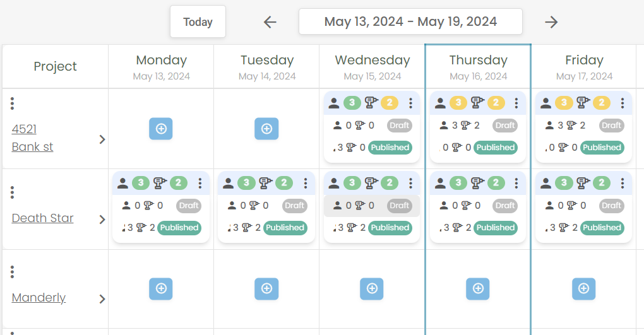Open Monday Death Star card kebab menu
Screen dimensions: 644x335
200,183
